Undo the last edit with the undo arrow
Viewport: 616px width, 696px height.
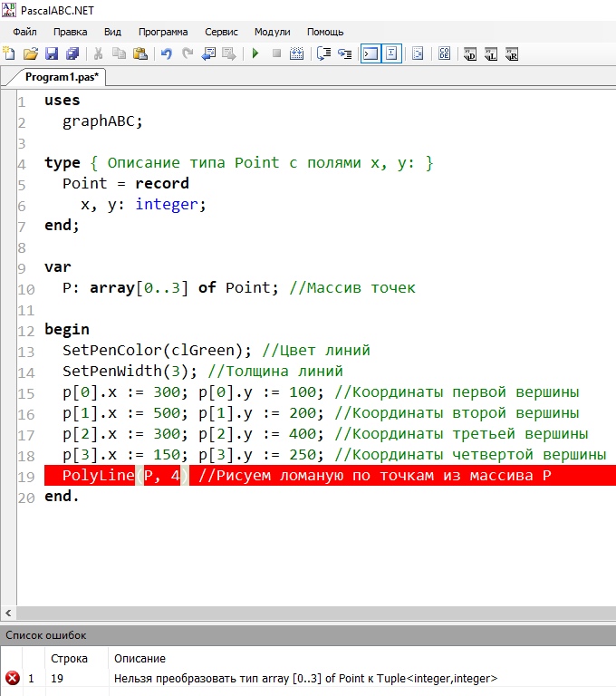tap(166, 53)
